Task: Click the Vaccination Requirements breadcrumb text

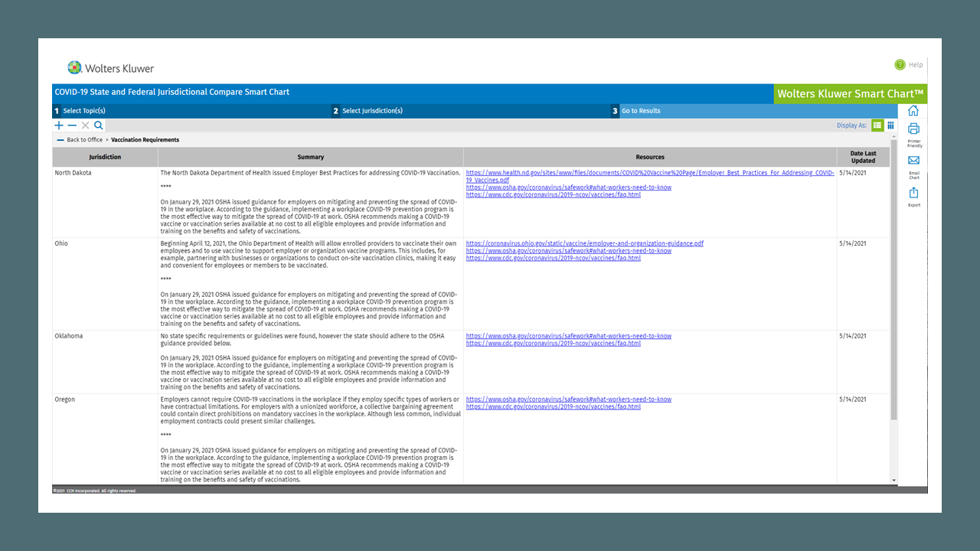Action: [145, 140]
